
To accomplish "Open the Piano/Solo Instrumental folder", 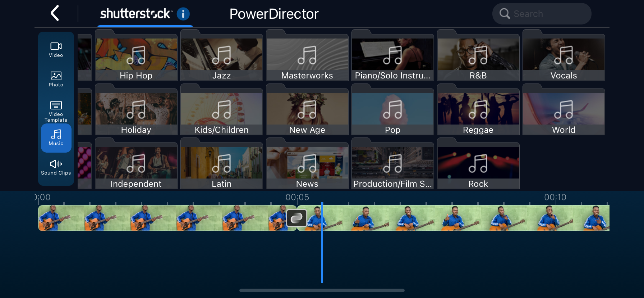I will (393, 55).
